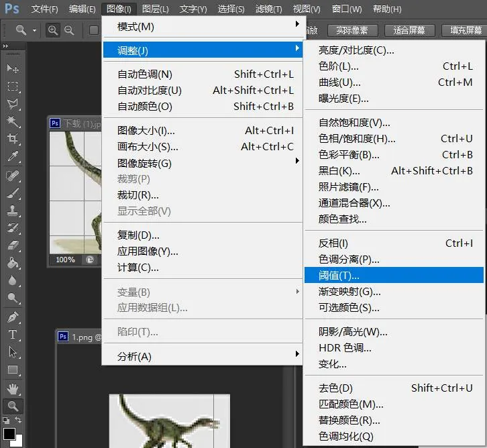Image resolution: width=487 pixels, height=448 pixels.
Task: Choose 画布大小(S)... menu entry
Action: 203,147
